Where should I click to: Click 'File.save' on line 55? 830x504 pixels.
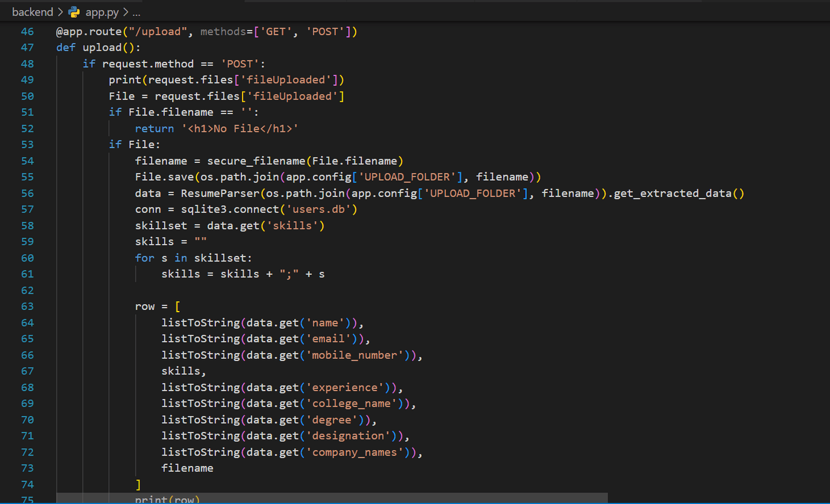(164, 177)
